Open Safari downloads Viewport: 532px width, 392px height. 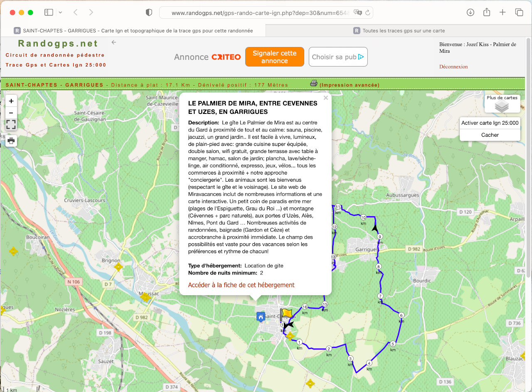pyautogui.click(x=470, y=12)
